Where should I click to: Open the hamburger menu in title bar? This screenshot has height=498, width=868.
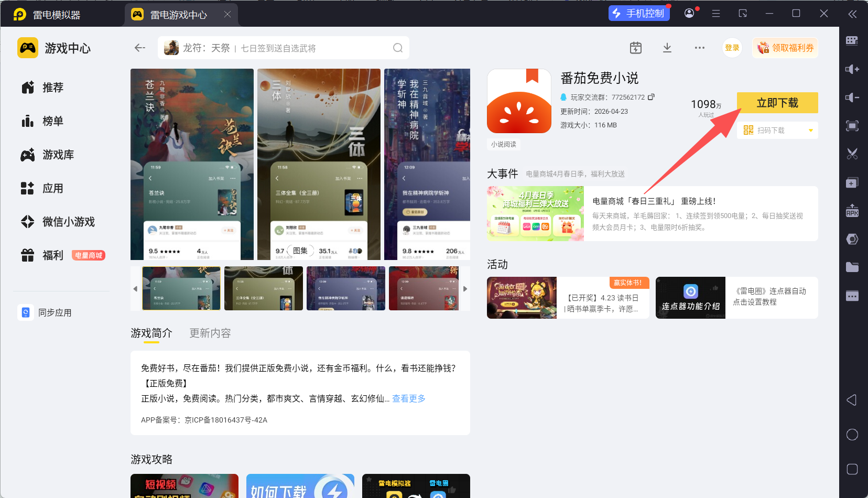click(x=716, y=14)
